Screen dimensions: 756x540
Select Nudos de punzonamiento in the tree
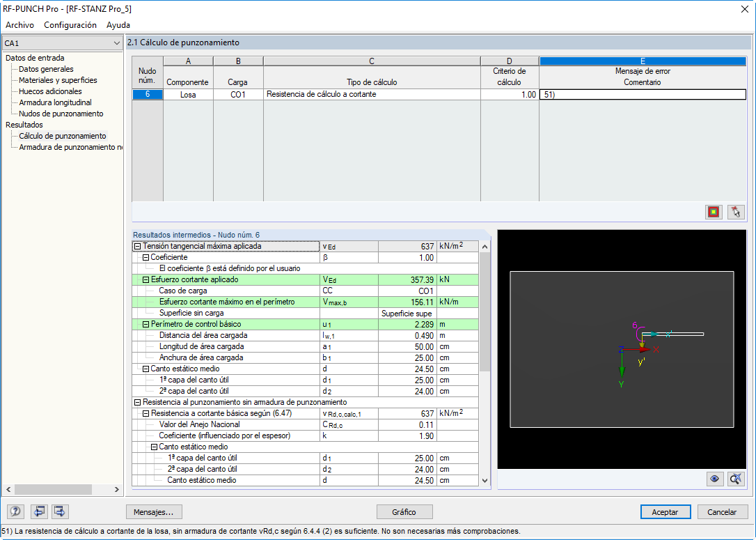tap(61, 114)
